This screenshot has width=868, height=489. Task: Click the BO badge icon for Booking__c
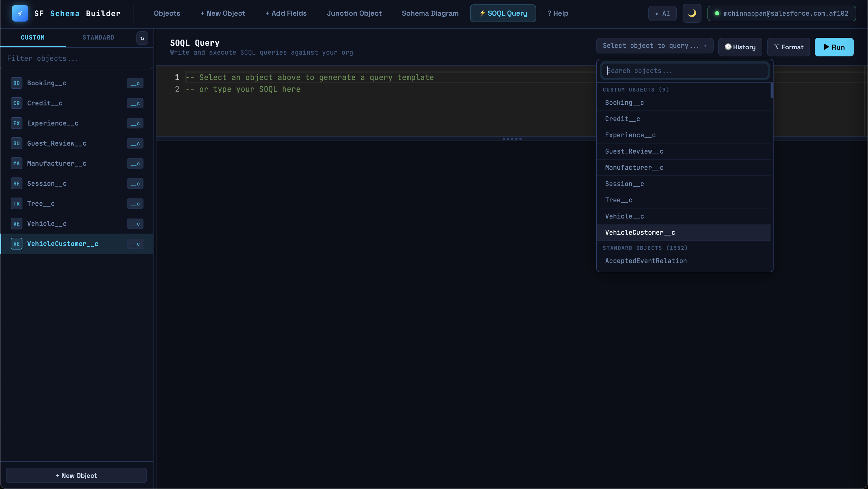[17, 83]
